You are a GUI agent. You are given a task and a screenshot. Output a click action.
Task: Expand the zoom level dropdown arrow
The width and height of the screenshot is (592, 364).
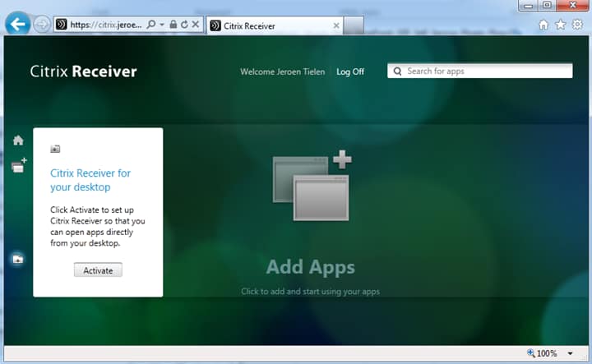pyautogui.click(x=570, y=353)
